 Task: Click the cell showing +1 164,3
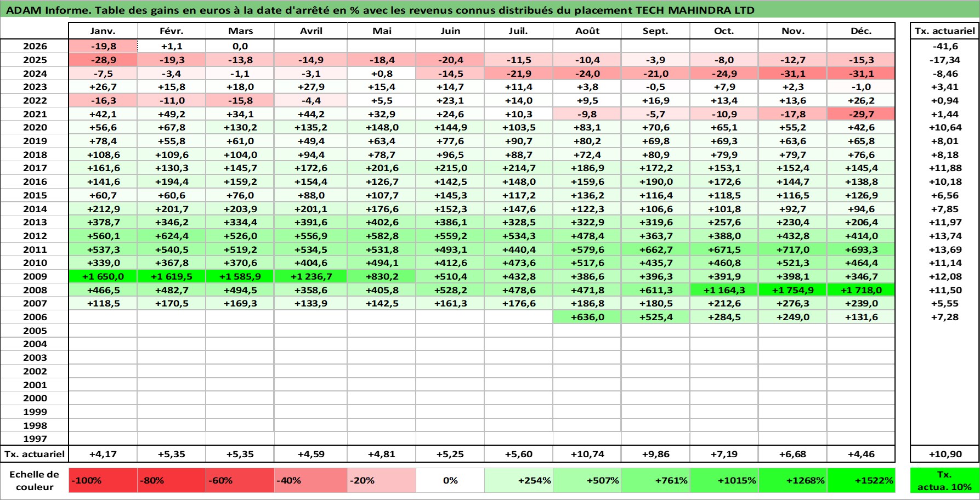tap(724, 290)
